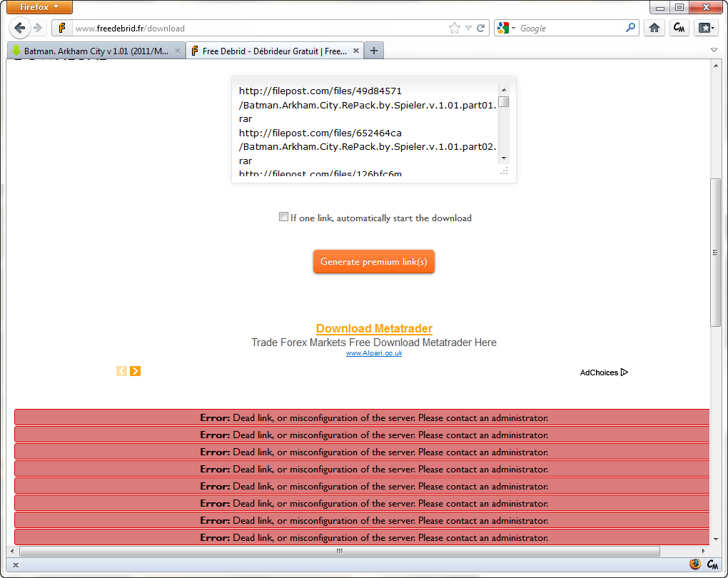Open a new tab with plus button
Screen dimensions: 728x578
[374, 51]
